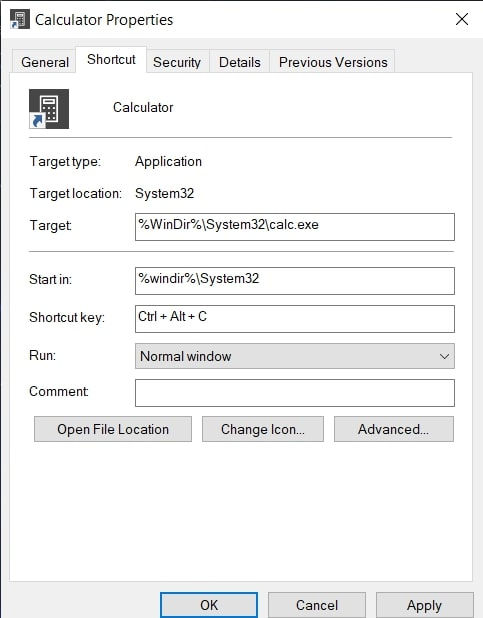Click the large Calculator icon in the Shortcut tab
The width and height of the screenshot is (483, 618).
pyautogui.click(x=49, y=109)
